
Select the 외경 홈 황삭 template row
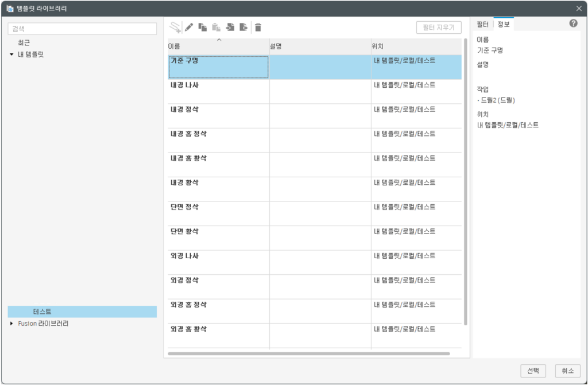pos(315,335)
